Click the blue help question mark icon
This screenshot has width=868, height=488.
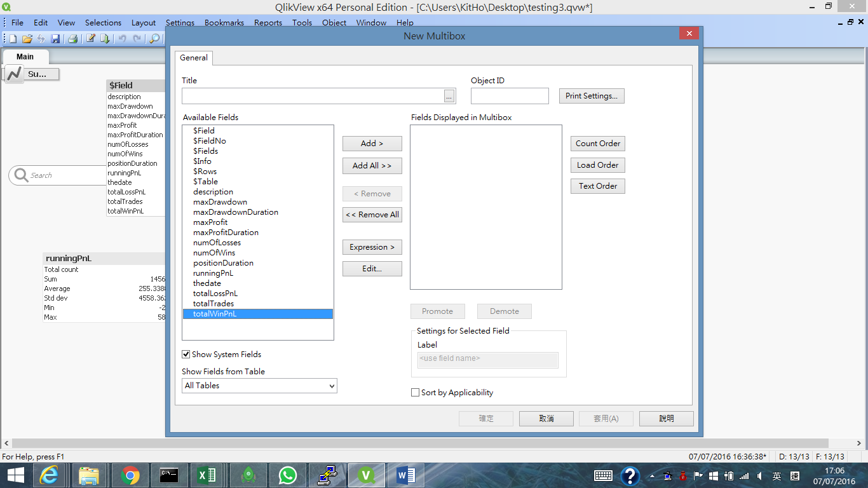coord(630,475)
